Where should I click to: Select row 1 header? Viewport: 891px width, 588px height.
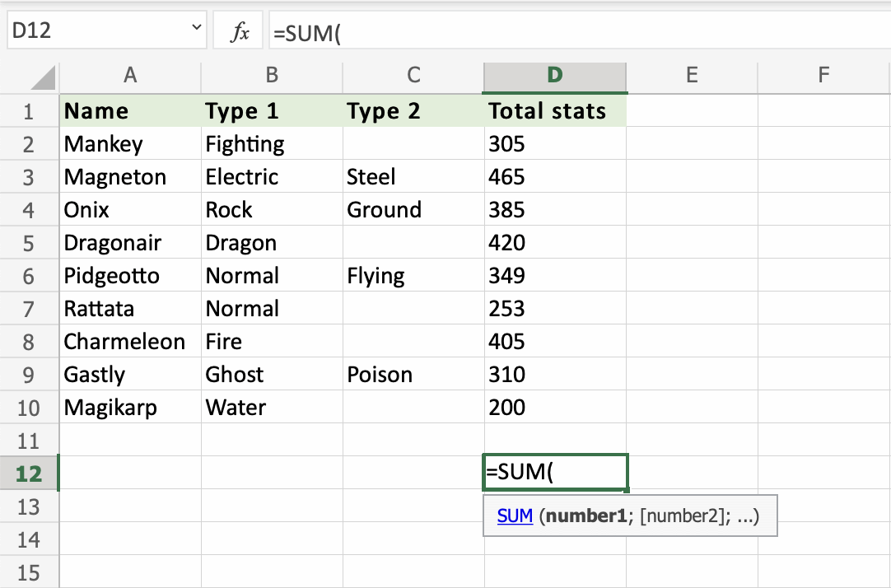[29, 111]
